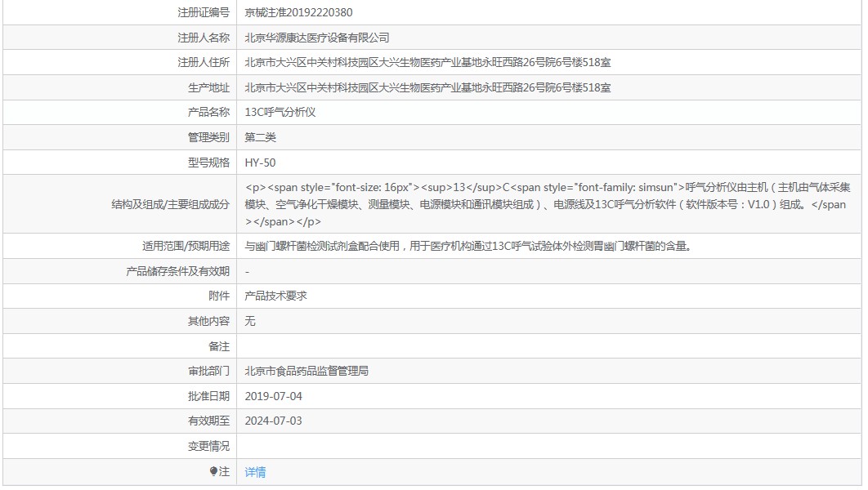Viewport: 868px width, 490px height.
Task: Select expiry date 2024-07-03
Action: [274, 421]
